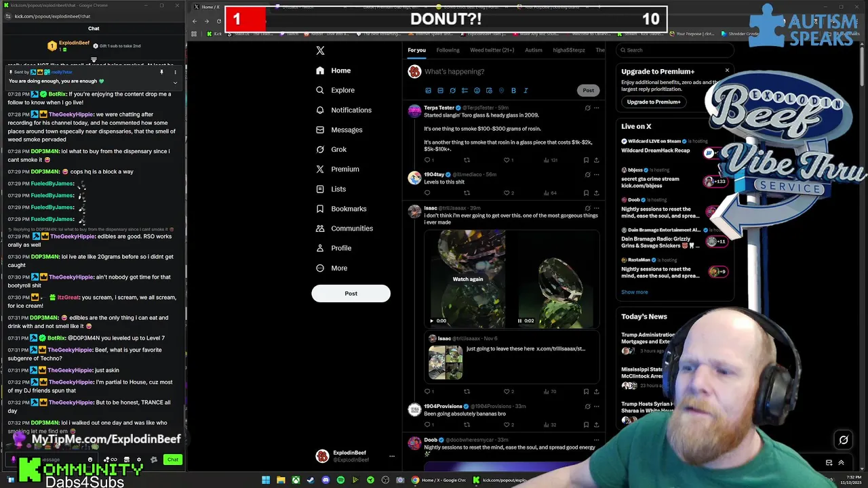Viewport: 868px width, 488px height.
Task: Open emoji picker in Kick chat input
Action: point(90,460)
